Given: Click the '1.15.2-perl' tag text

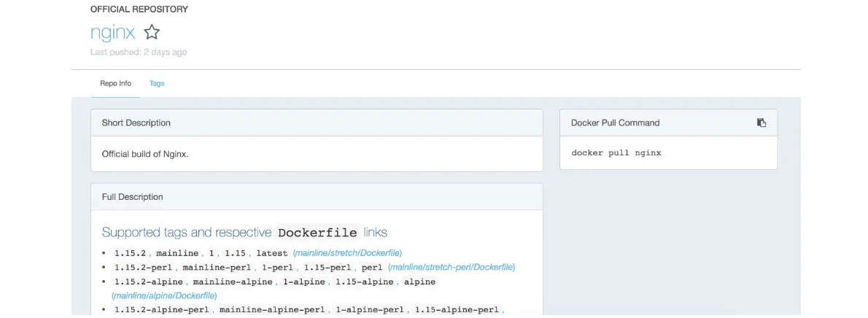Looking at the screenshot, I should 144,268.
